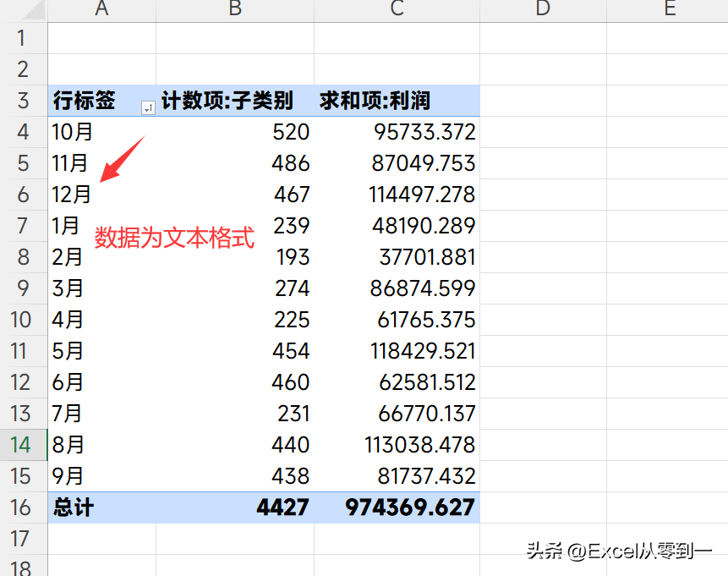The height and width of the screenshot is (576, 728).
Task: Click the count cell showing 193
Action: 235,257
